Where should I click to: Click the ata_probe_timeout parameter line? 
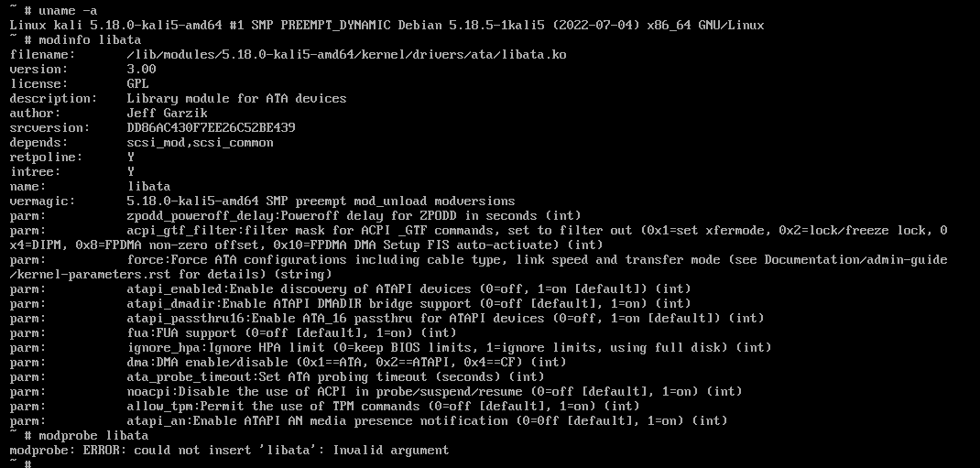(335, 376)
